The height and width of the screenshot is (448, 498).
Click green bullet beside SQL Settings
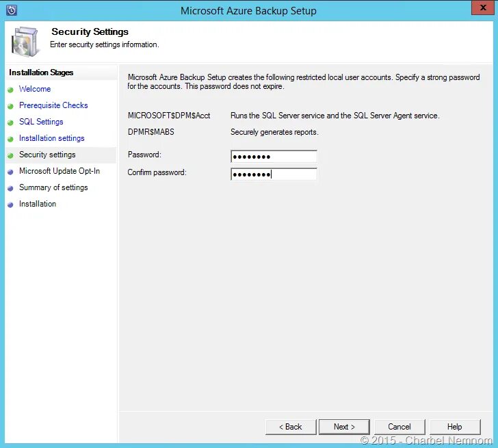click(10, 123)
